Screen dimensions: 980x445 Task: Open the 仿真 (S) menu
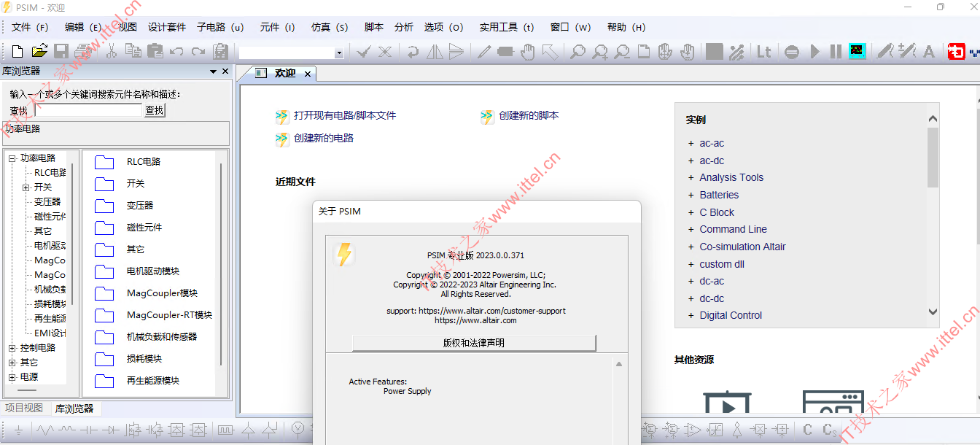[x=330, y=27]
